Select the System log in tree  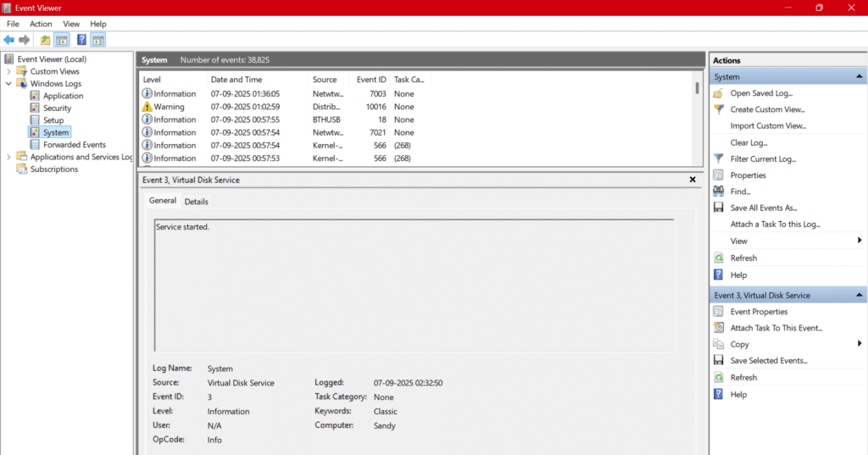coord(55,132)
